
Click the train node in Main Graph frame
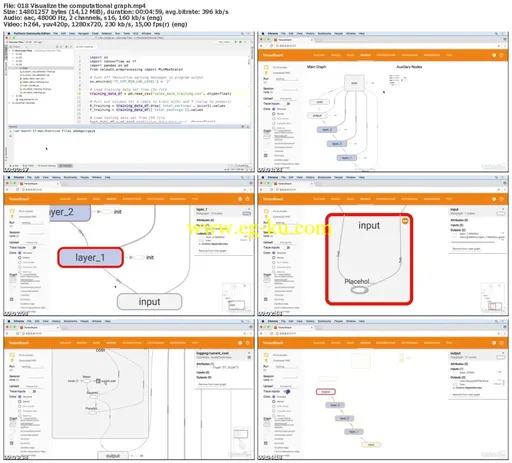coord(354,83)
